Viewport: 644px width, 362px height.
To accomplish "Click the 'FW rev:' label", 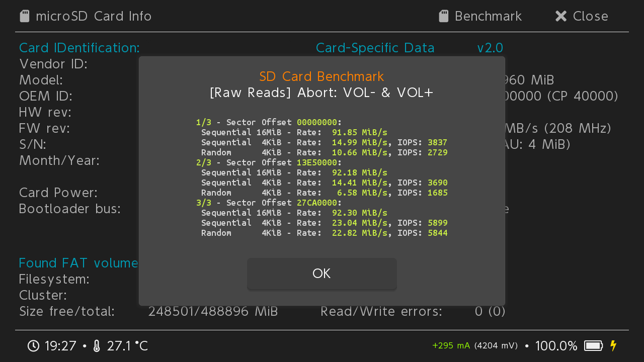I will [44, 128].
